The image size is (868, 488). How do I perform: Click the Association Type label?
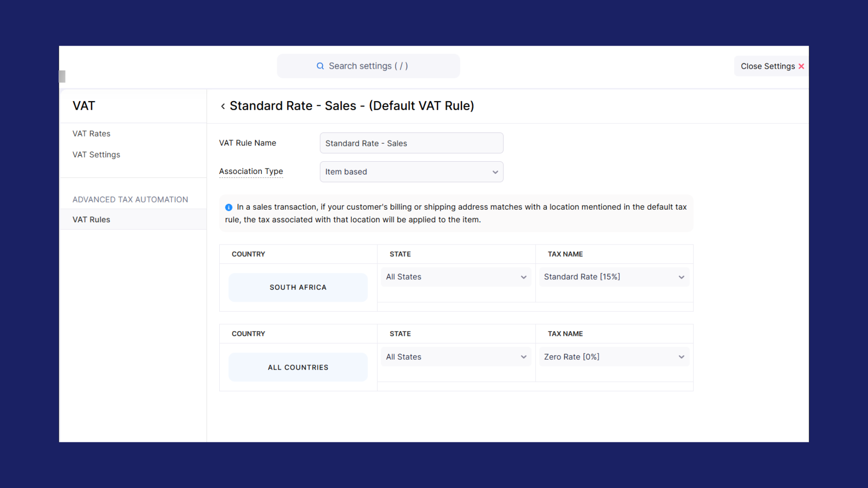click(251, 171)
